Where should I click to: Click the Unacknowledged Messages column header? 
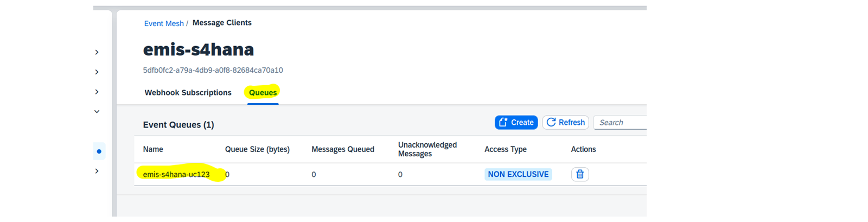click(x=427, y=149)
